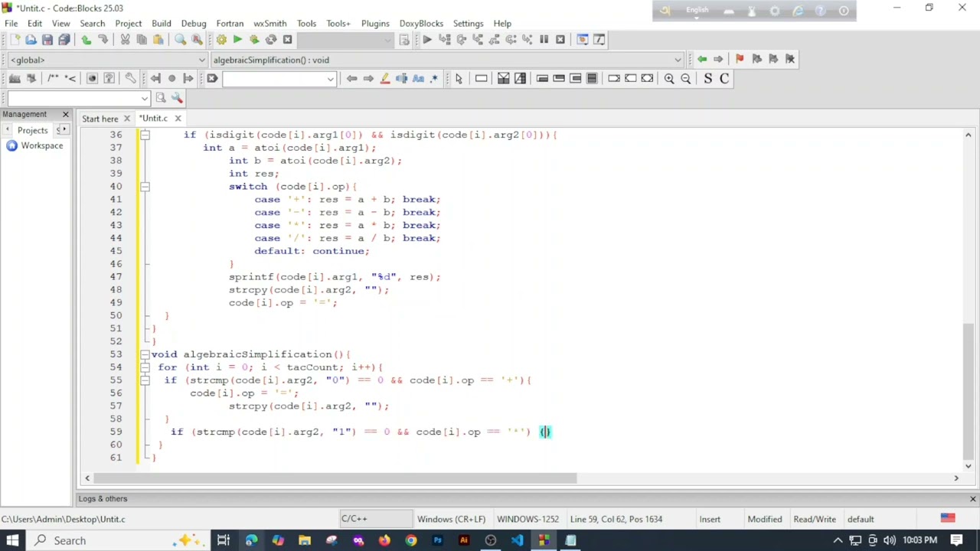Zoom out with the magnifier minus icon
Screen dimensions: 980x551
point(686,78)
